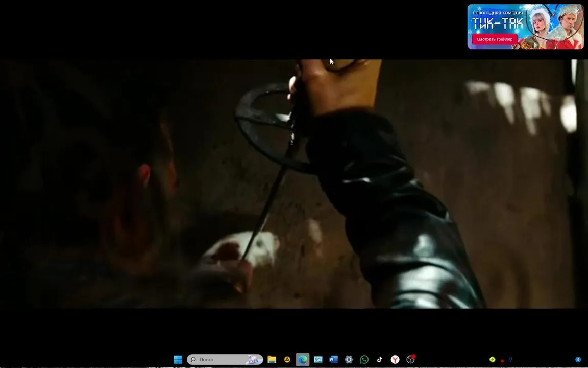
Task: Click the ТИК-ТАК ad title text
Action: pyautogui.click(x=497, y=24)
